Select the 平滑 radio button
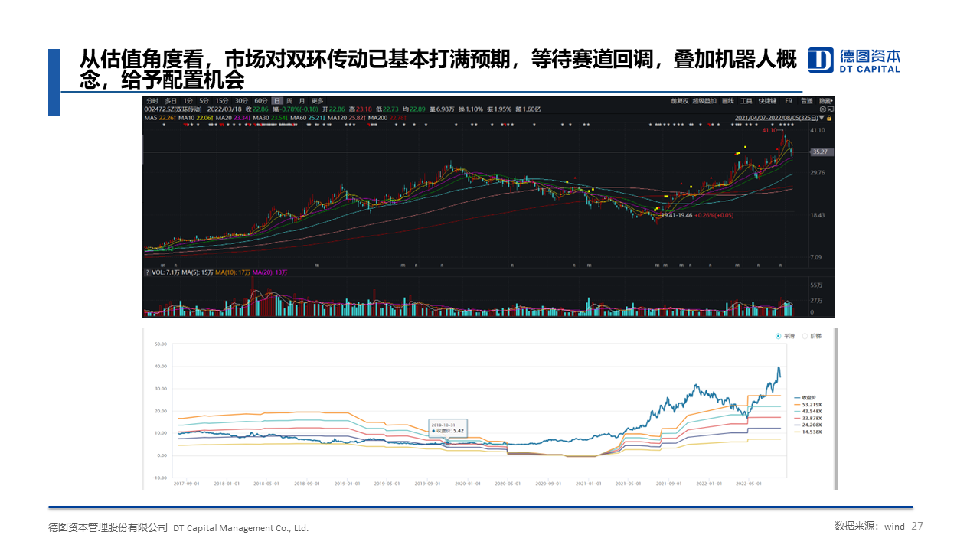Image resolution: width=980 pixels, height=551 pixels. [779, 336]
